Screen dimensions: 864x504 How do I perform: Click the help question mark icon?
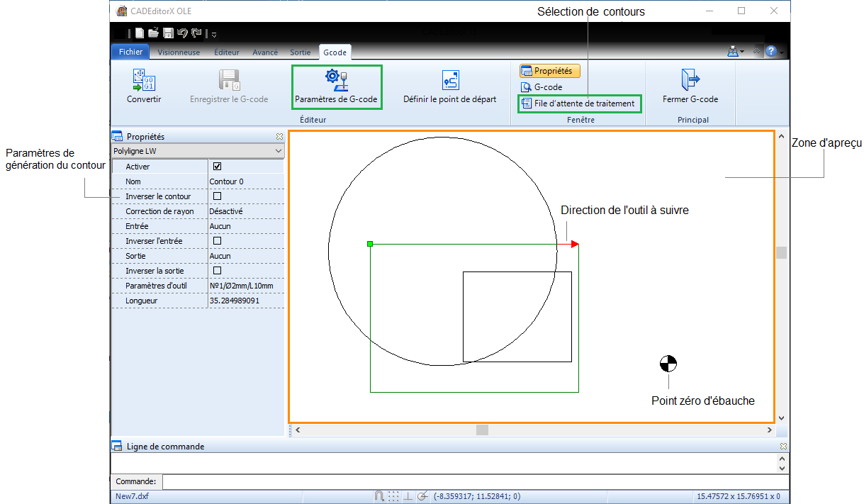[770, 52]
